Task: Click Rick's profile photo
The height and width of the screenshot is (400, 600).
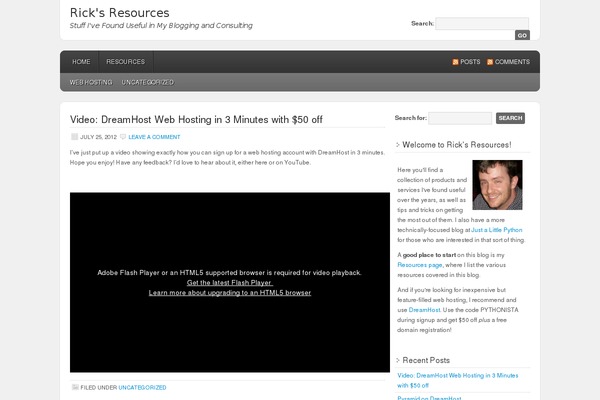Action: pos(497,185)
